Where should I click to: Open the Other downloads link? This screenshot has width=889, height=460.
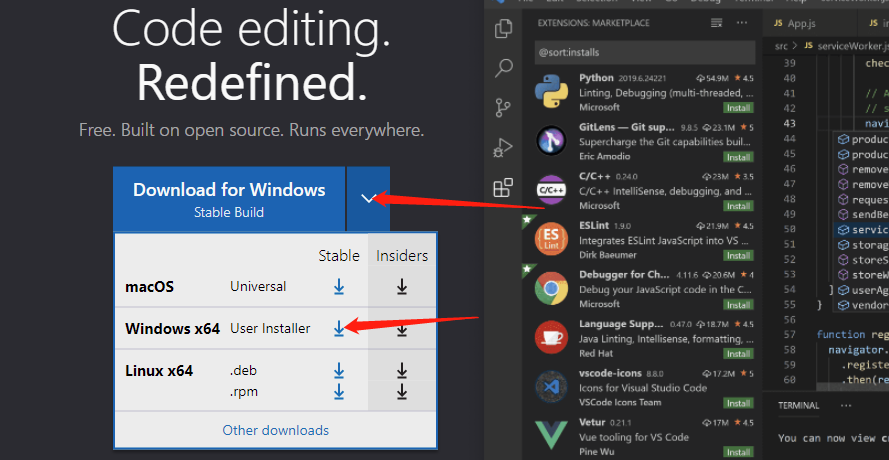click(x=275, y=430)
